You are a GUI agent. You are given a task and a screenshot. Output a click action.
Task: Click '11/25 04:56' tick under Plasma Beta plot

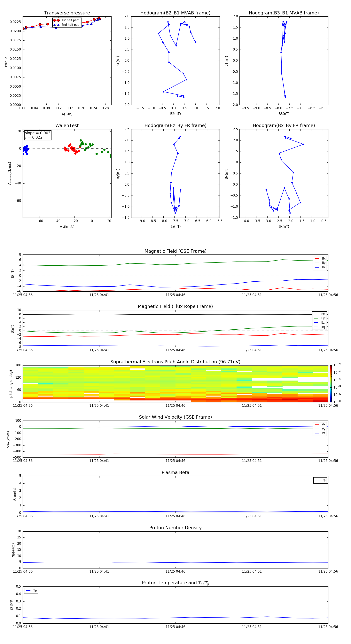pyautogui.click(x=328, y=516)
